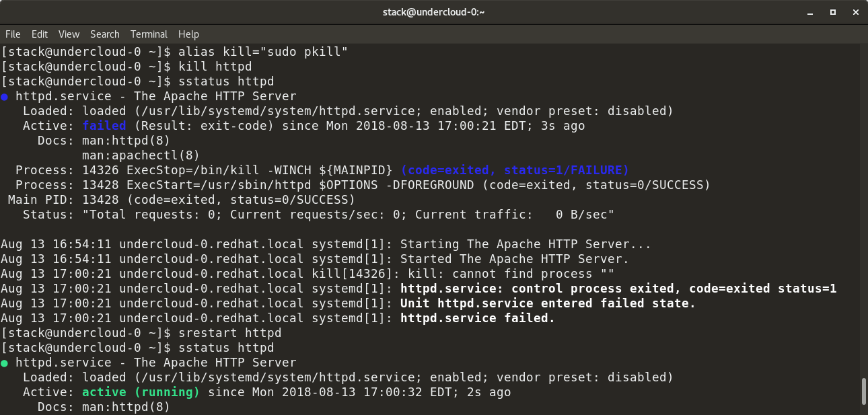Click the green running status dot icon
The image size is (868, 415).
(5, 363)
